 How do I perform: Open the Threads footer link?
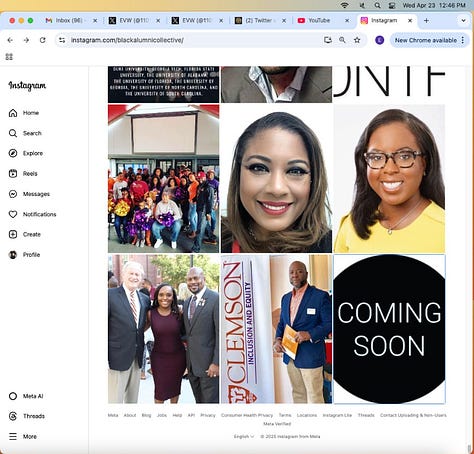(366, 415)
